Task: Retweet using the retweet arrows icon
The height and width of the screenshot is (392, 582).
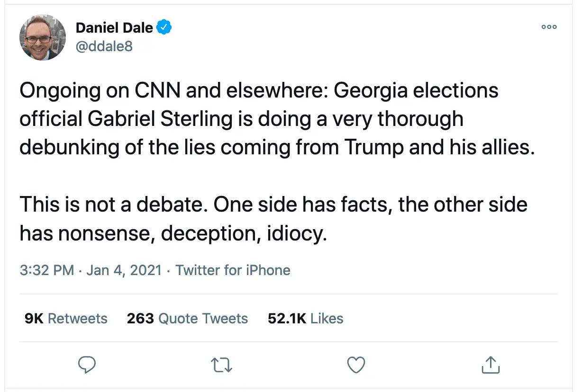Action: (x=221, y=365)
